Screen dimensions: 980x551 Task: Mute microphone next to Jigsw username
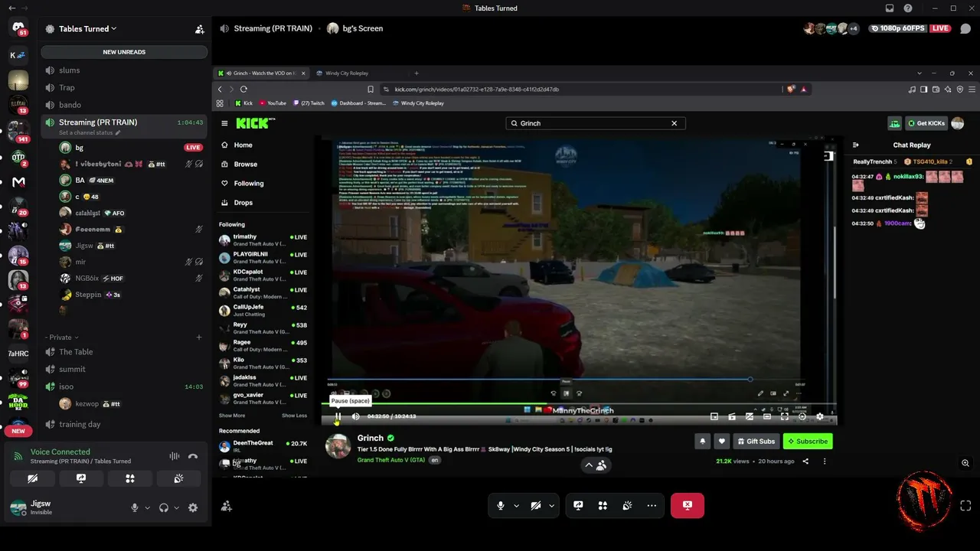(135, 507)
